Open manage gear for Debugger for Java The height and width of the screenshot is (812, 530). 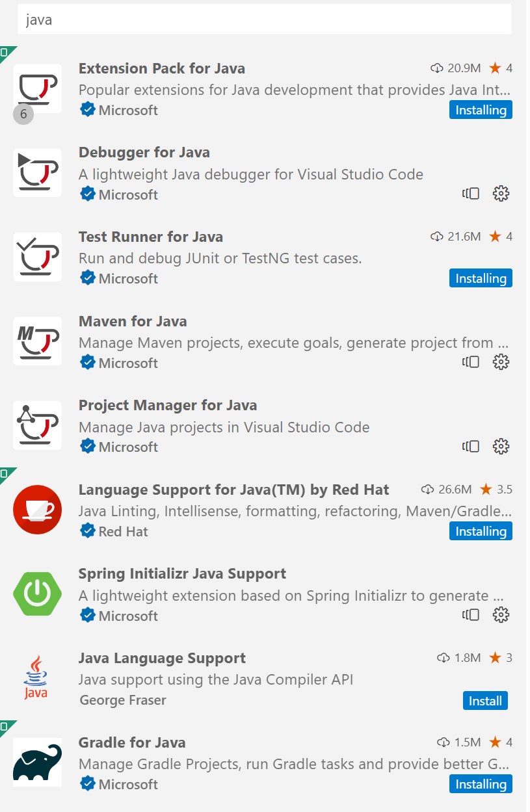tap(501, 194)
